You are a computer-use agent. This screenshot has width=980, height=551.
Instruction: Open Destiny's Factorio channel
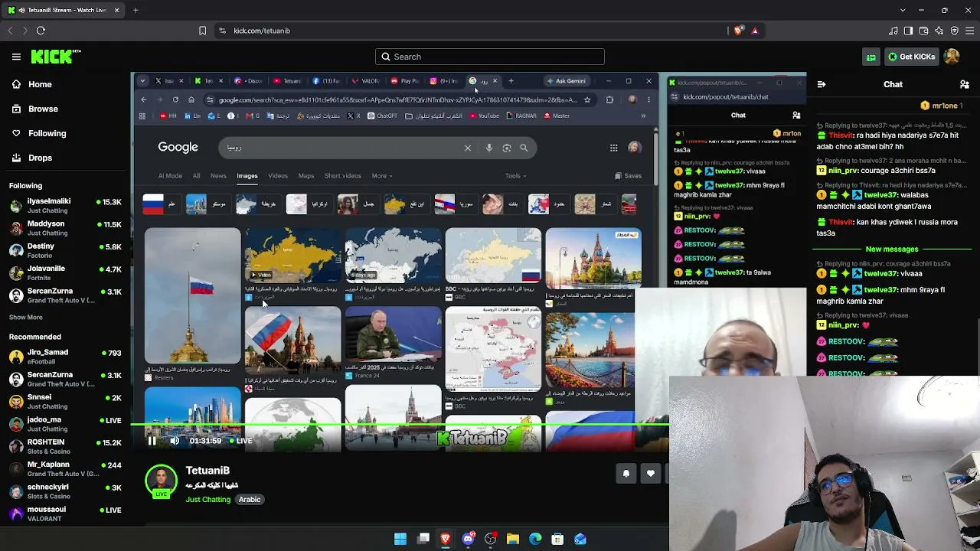coord(65,250)
